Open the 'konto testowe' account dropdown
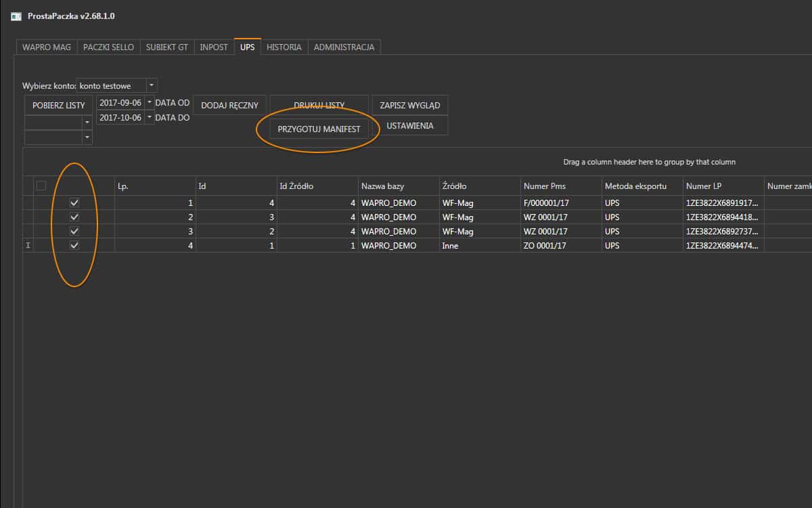812x508 pixels. click(152, 85)
